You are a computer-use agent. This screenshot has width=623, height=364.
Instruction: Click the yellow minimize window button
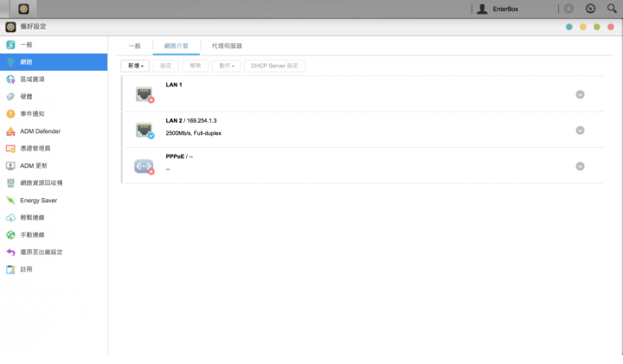click(x=583, y=27)
